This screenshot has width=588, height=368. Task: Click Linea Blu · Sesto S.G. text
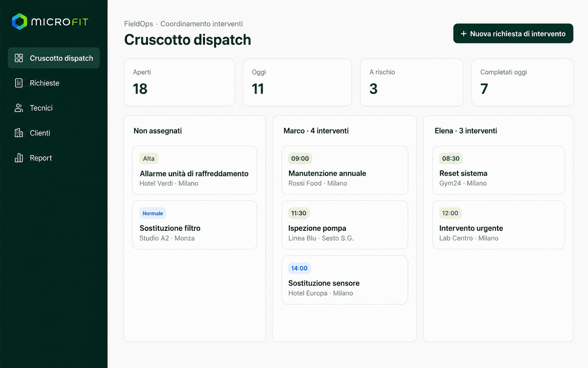[x=321, y=238]
